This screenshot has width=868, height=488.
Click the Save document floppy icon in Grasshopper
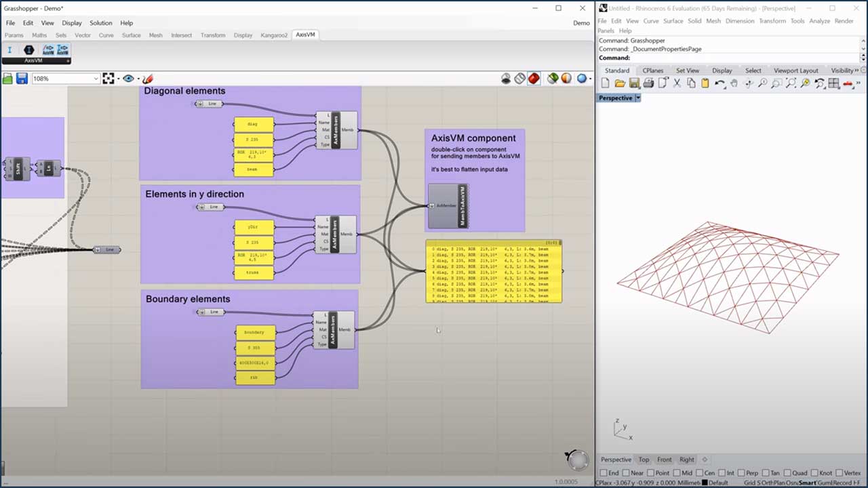click(22, 79)
